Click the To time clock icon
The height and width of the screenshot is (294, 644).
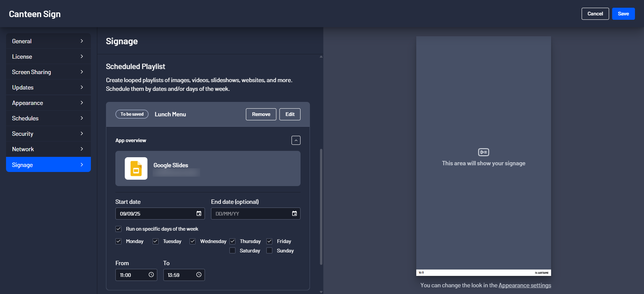199,275
